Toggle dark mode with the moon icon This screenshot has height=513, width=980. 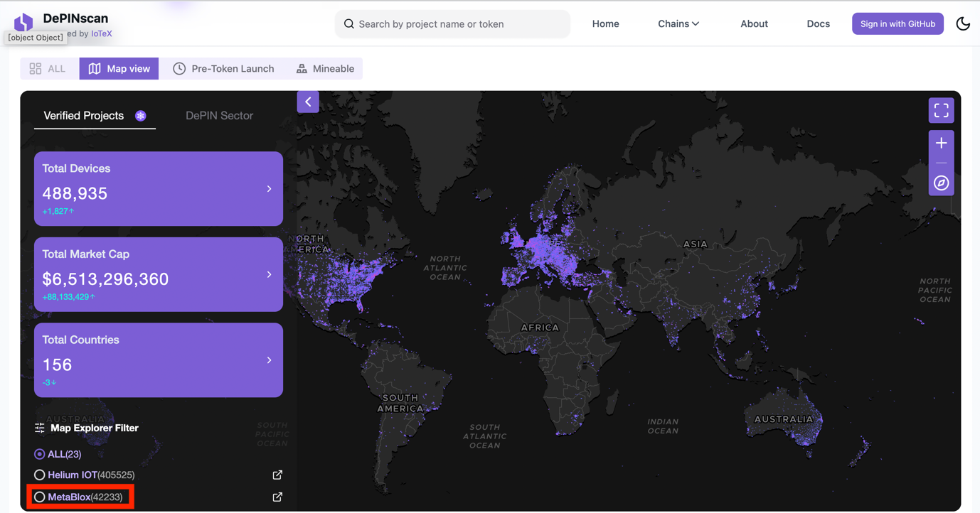963,23
